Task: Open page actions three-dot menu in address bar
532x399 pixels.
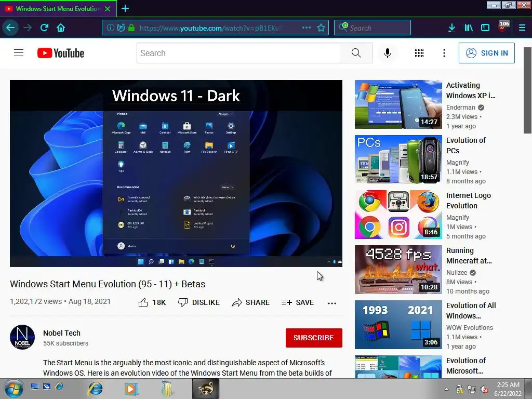Action: click(x=307, y=28)
